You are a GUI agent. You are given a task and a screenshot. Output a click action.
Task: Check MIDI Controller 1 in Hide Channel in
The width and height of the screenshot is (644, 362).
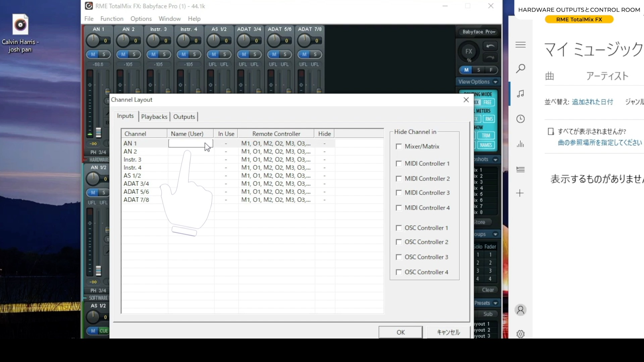(399, 164)
